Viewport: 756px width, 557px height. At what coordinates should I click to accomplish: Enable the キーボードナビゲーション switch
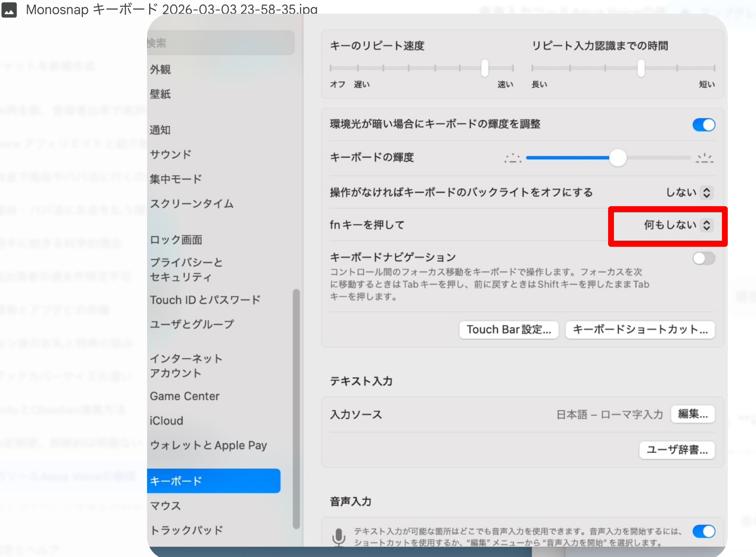point(704,259)
